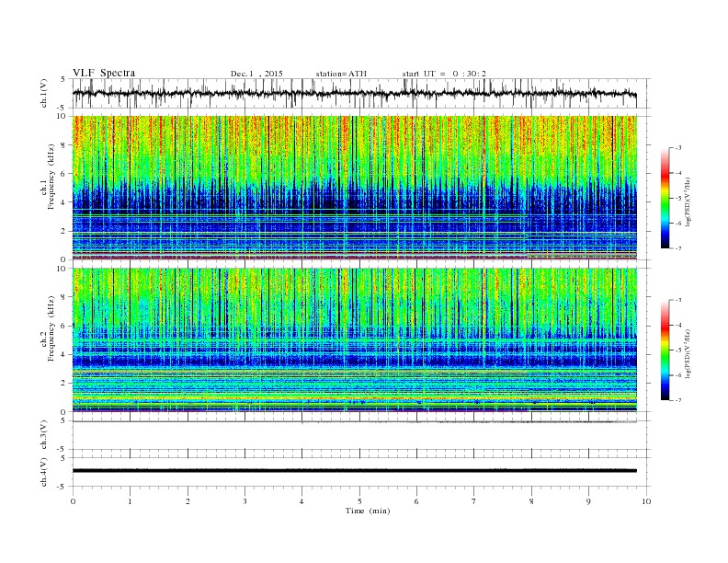Viewport: 728px width, 563px height.
Task: Click the "6" minute tick on time axis
Action: [416, 501]
